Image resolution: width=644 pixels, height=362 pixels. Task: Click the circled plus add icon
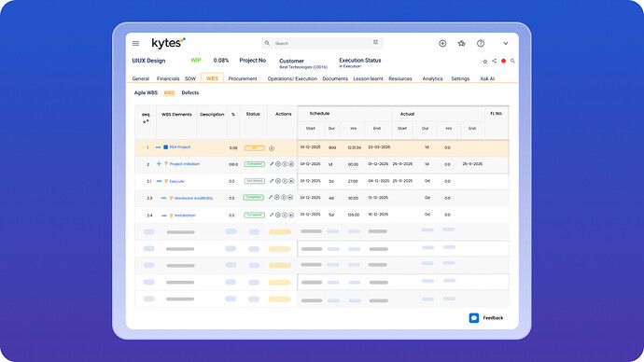click(442, 43)
